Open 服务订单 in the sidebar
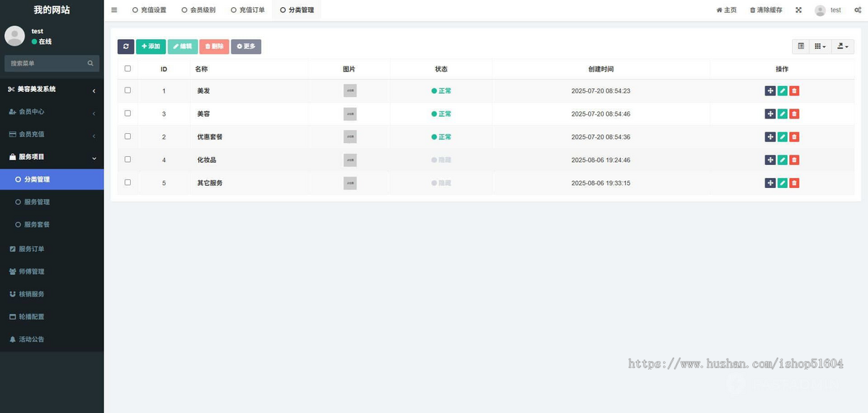Screen dimensions: 868x413 (52, 249)
